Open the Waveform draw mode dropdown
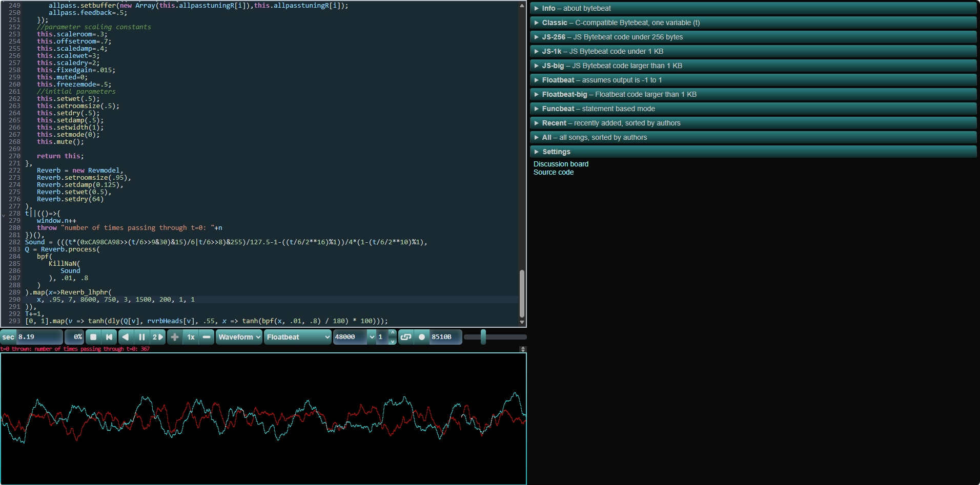980x485 pixels. 239,337
